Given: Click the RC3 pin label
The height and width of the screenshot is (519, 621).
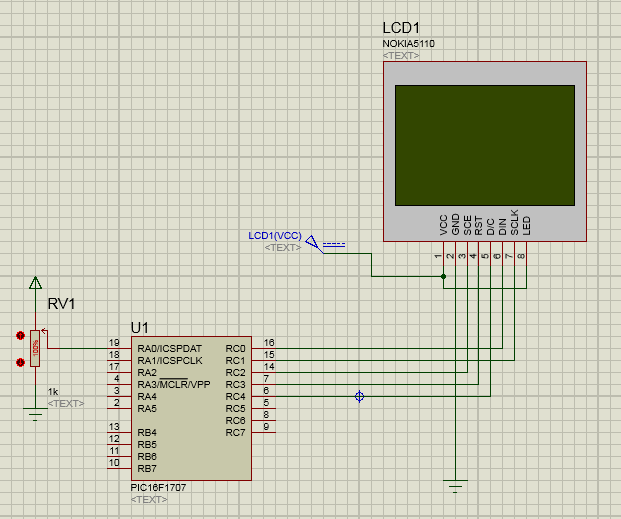Looking at the screenshot, I should (x=236, y=384).
